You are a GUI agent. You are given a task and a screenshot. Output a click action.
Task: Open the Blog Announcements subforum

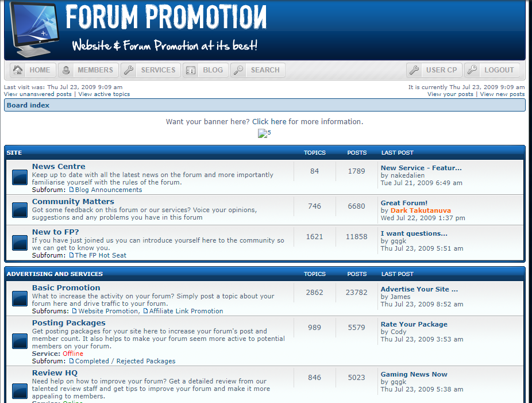[108, 190]
